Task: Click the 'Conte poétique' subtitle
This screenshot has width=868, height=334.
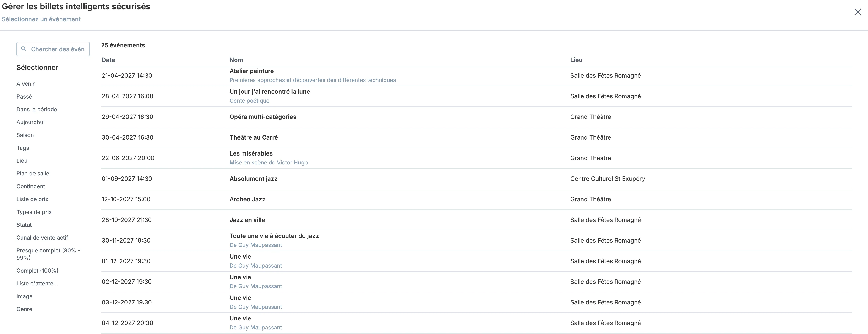Action: [249, 101]
